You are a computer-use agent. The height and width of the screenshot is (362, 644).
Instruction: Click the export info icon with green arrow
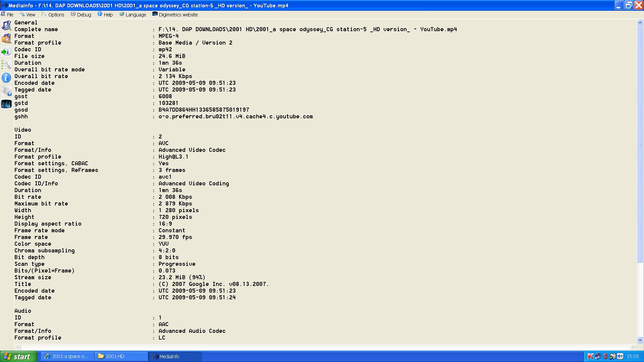click(x=6, y=52)
